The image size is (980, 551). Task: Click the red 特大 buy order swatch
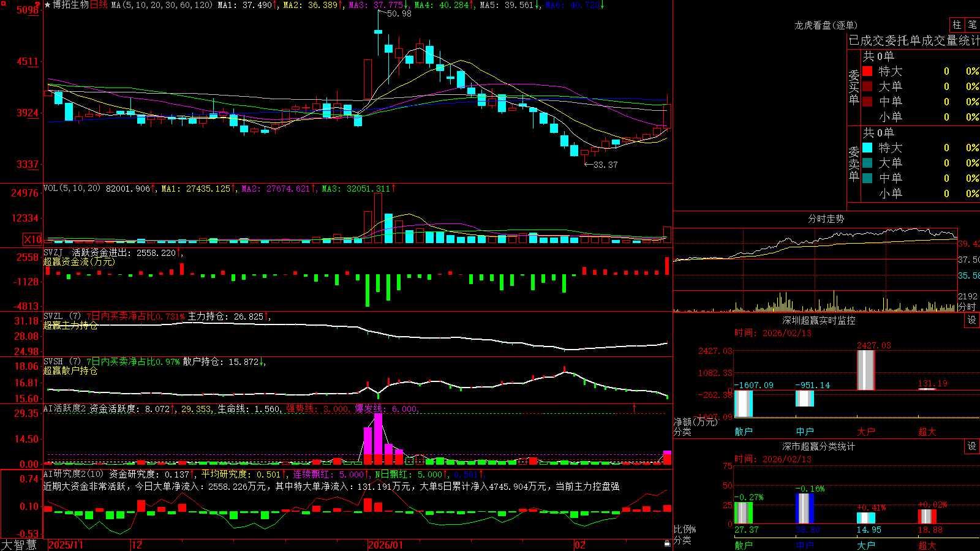pyautogui.click(x=867, y=71)
